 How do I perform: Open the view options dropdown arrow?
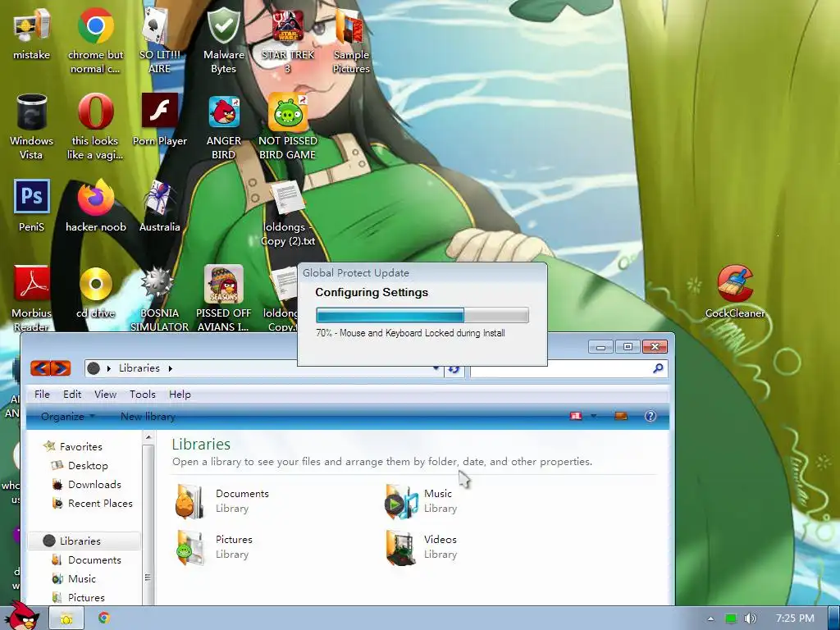click(594, 416)
